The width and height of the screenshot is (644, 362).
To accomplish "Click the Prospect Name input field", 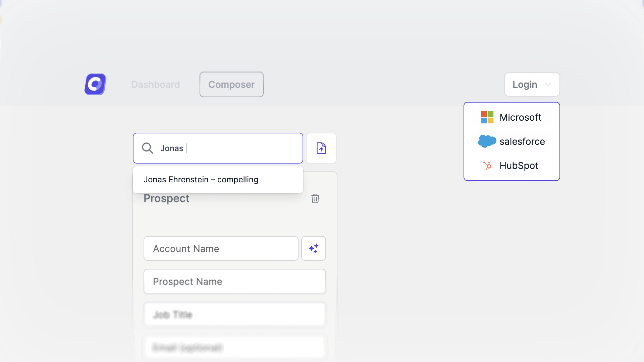I will 234,281.
